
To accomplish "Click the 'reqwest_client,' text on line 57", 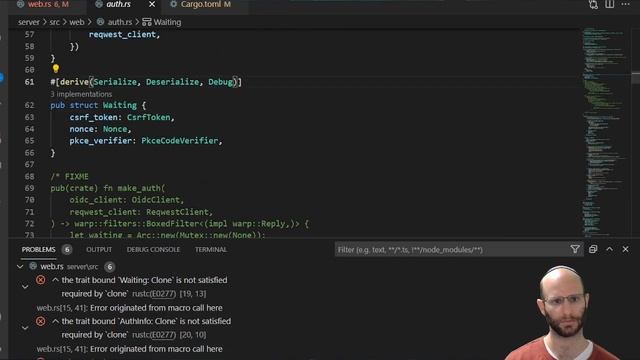I will point(124,35).
